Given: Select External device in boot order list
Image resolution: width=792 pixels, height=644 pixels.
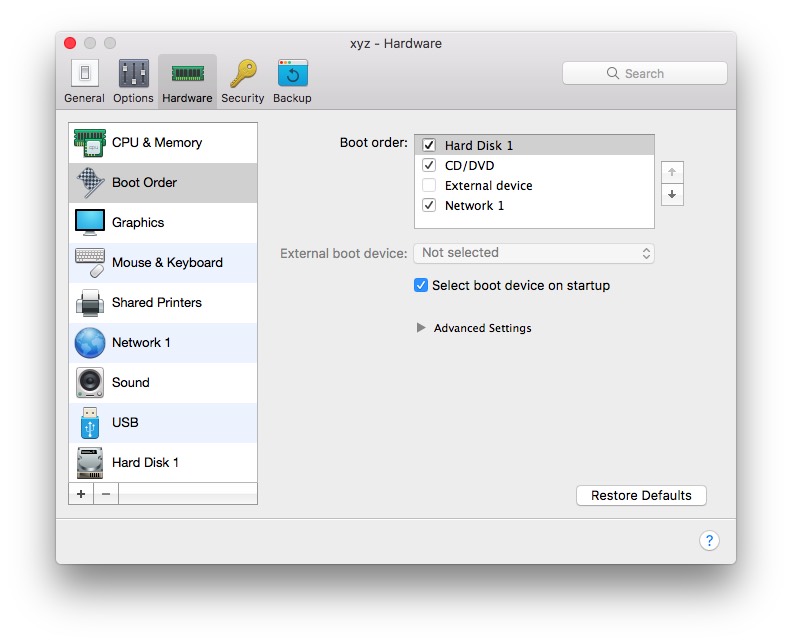Looking at the screenshot, I should [x=534, y=185].
